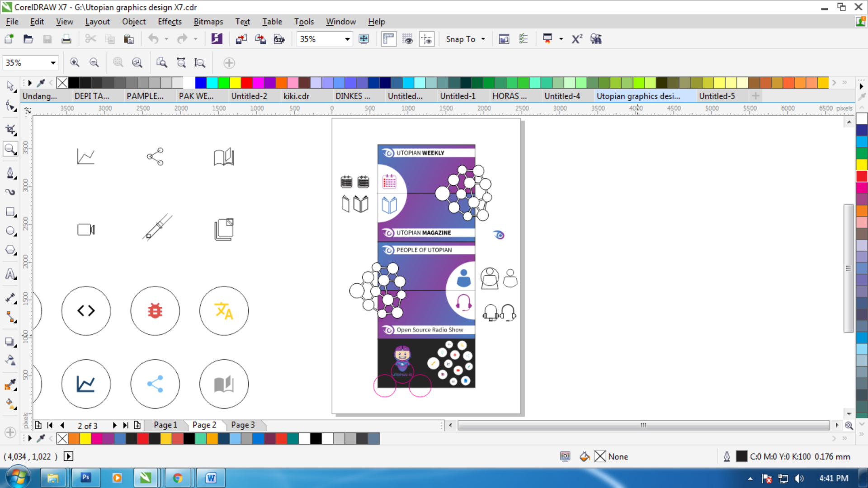Click the Zoom In magnifier icon
The height and width of the screenshot is (488, 868).
point(75,63)
